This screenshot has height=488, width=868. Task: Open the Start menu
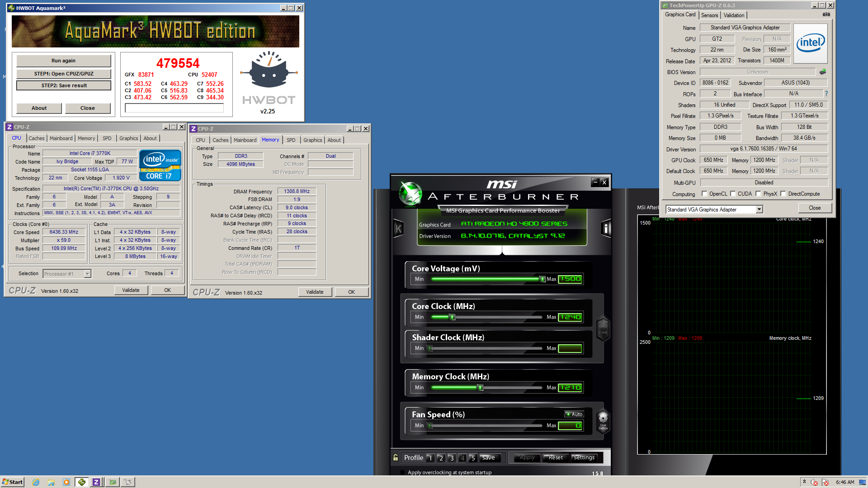[13, 482]
